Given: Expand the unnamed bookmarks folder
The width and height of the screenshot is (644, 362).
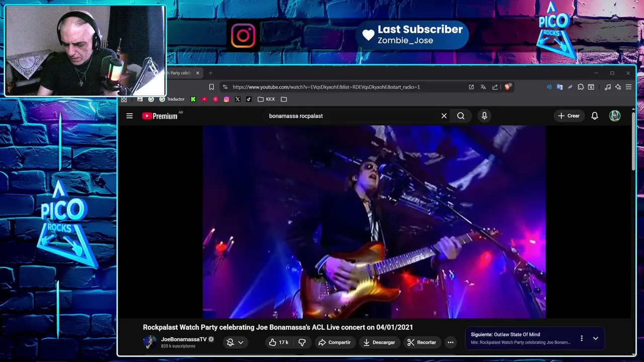Looking at the screenshot, I should [284, 100].
